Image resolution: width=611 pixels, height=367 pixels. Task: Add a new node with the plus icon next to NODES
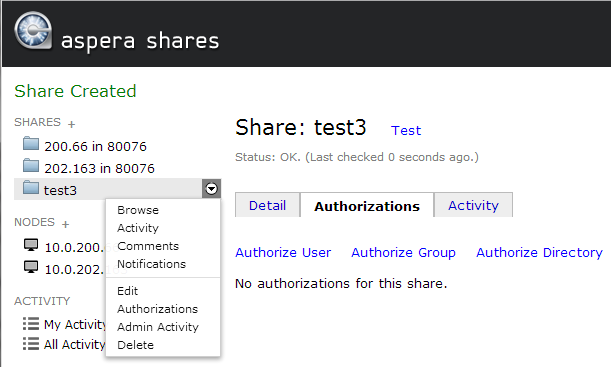65,224
